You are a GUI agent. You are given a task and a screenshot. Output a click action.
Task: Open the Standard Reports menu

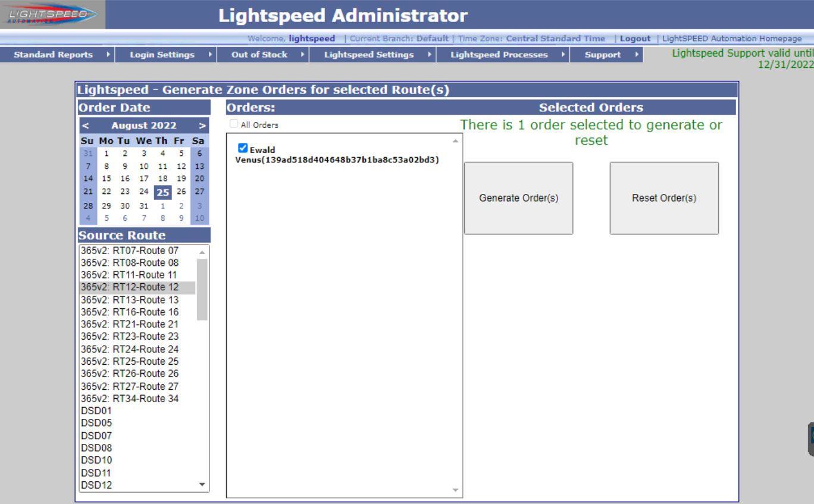click(58, 55)
